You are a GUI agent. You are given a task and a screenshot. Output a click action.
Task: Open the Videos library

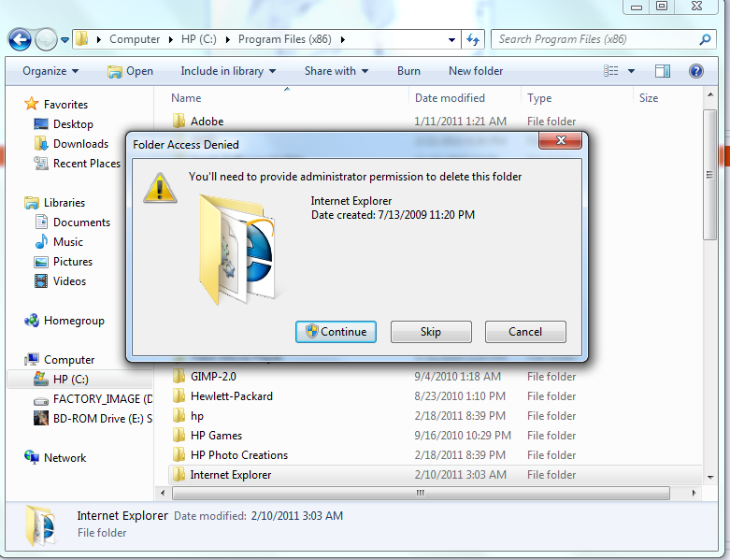click(x=60, y=281)
